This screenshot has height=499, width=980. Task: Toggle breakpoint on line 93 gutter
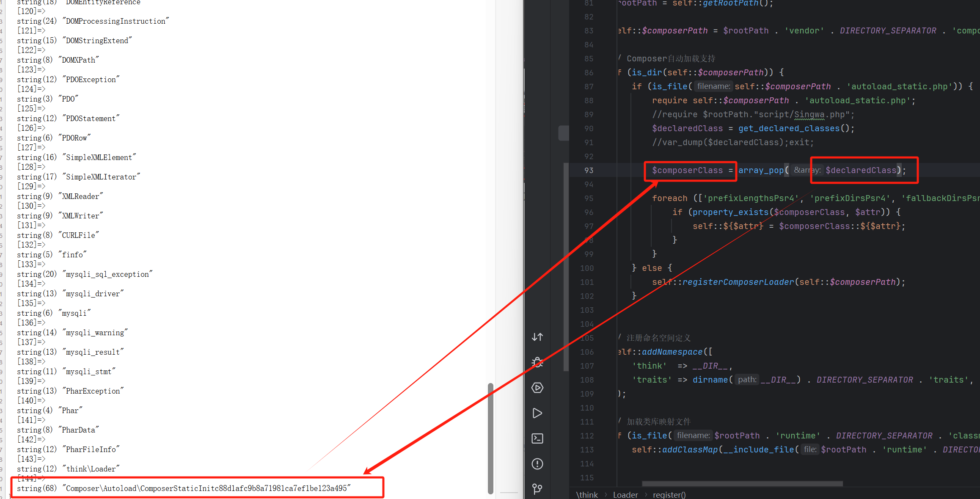point(589,170)
